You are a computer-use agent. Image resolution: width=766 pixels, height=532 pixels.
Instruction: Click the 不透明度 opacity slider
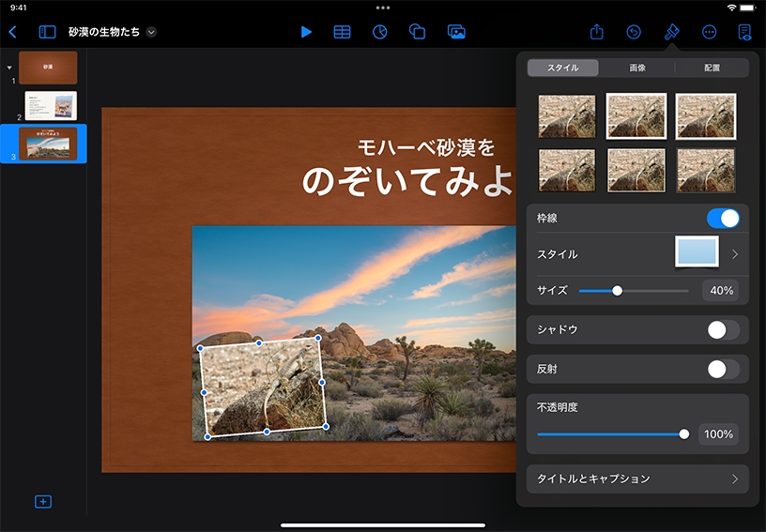610,434
